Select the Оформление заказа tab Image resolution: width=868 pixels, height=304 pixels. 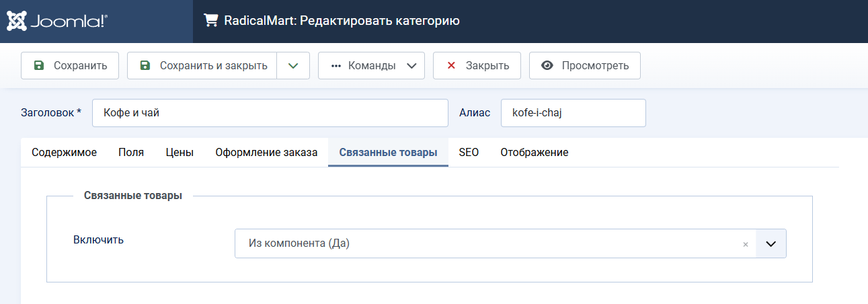266,153
